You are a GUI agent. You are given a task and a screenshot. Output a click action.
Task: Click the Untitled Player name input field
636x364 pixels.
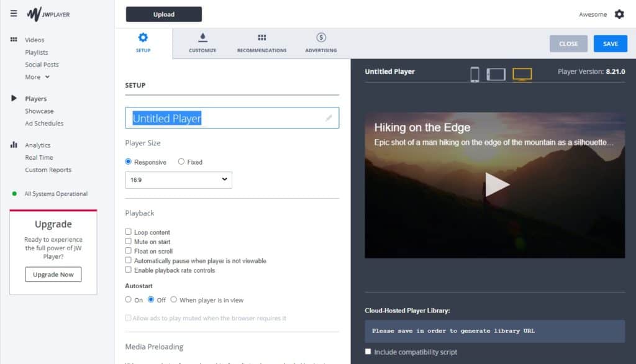(x=232, y=118)
